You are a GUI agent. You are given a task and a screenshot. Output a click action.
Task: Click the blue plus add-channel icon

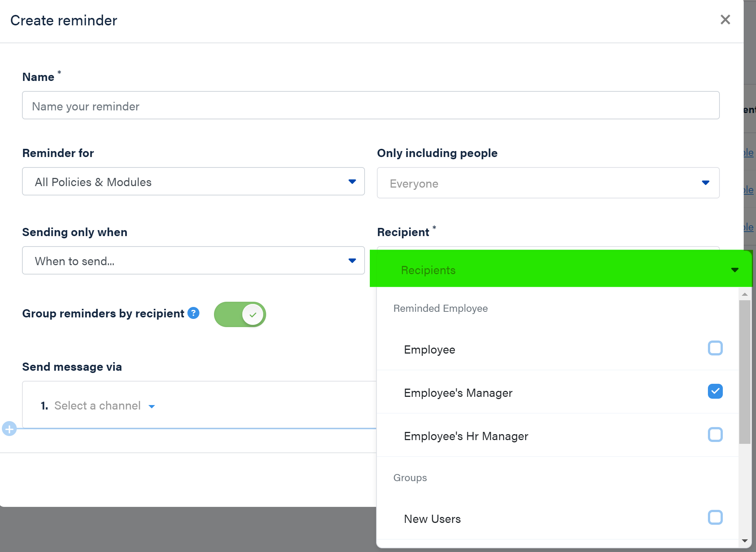point(9,429)
